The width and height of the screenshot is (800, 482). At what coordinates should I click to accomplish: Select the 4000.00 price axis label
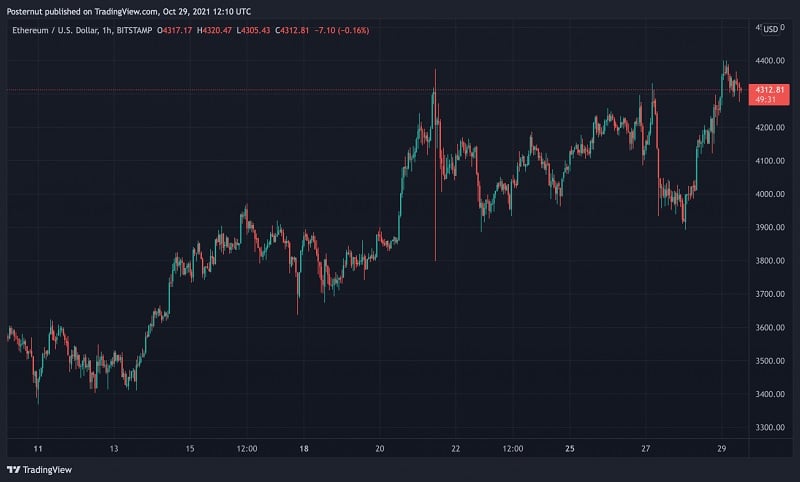click(x=769, y=194)
